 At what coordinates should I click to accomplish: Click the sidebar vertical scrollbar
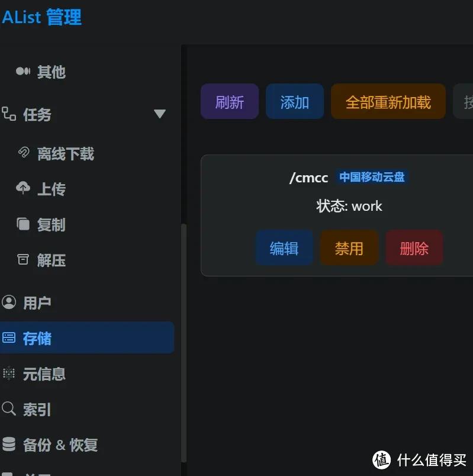(x=184, y=343)
